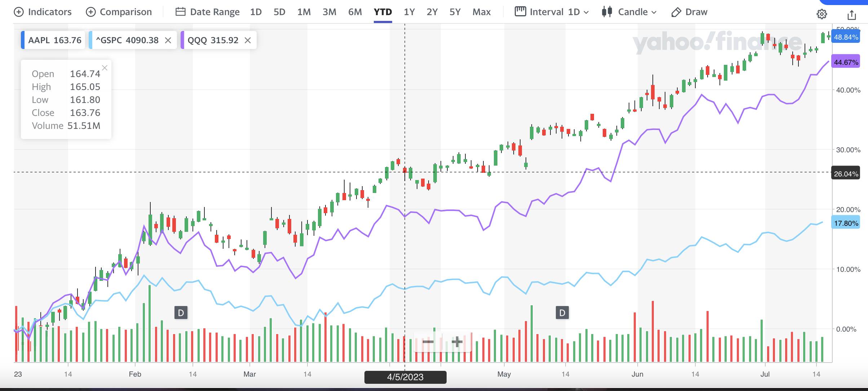Zoom out with the minus button
The height and width of the screenshot is (391, 868).
[x=428, y=341]
